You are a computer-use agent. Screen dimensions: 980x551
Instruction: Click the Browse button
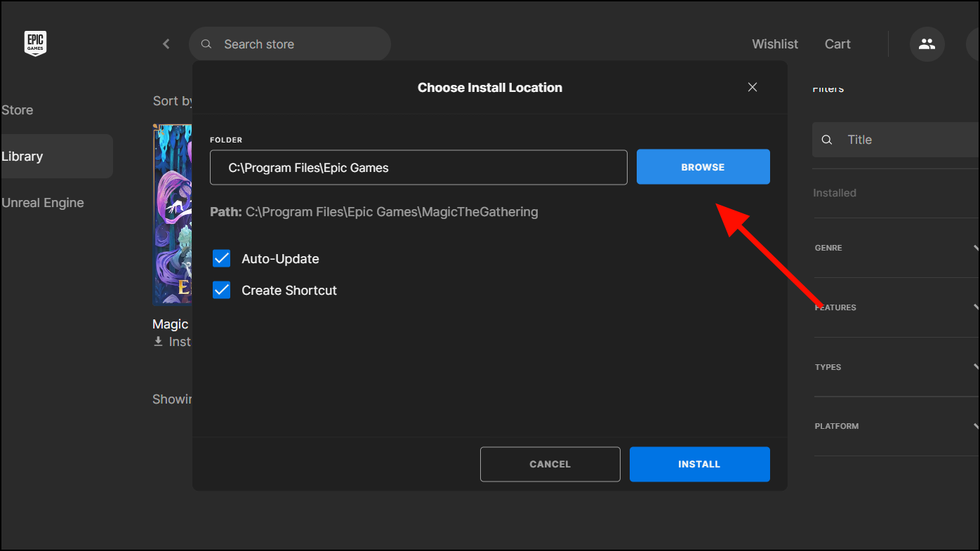703,167
